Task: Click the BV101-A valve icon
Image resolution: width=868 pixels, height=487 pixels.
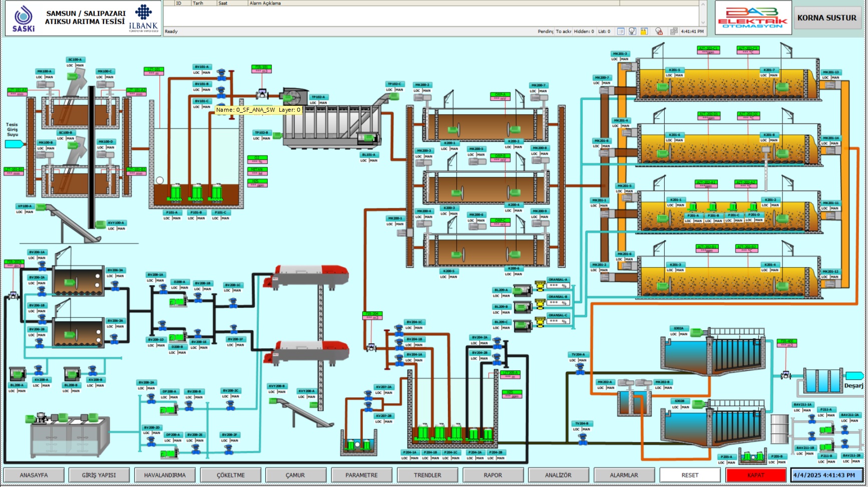Action: [x=221, y=74]
